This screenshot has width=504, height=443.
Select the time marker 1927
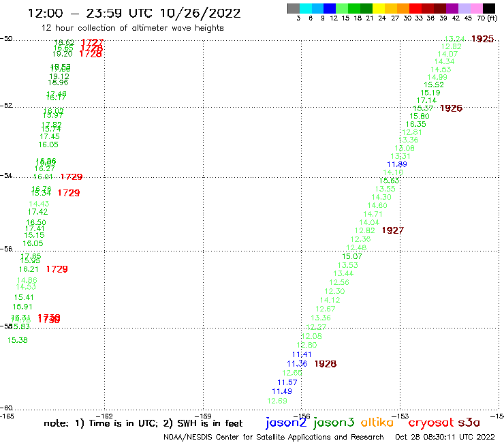point(393,230)
